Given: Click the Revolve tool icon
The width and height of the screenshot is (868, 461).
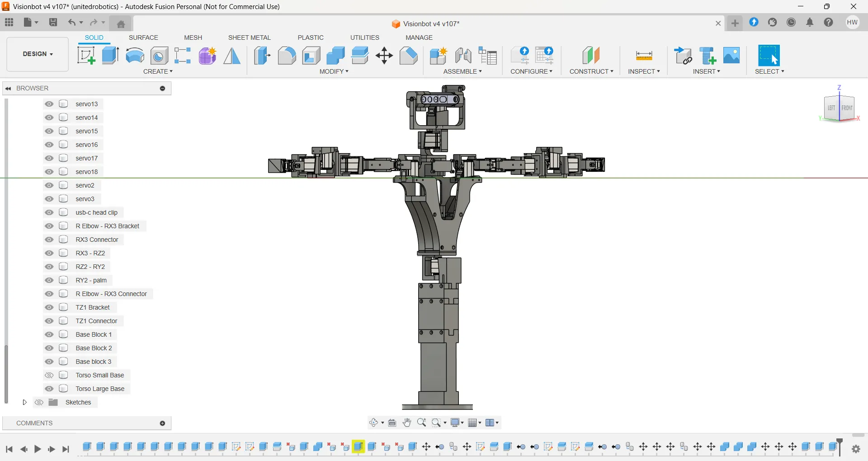Looking at the screenshot, I should [135, 56].
